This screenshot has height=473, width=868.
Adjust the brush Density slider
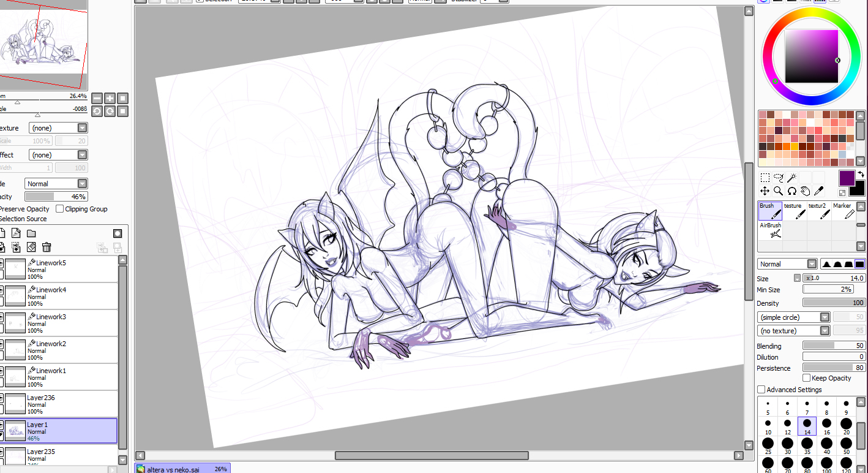click(834, 303)
